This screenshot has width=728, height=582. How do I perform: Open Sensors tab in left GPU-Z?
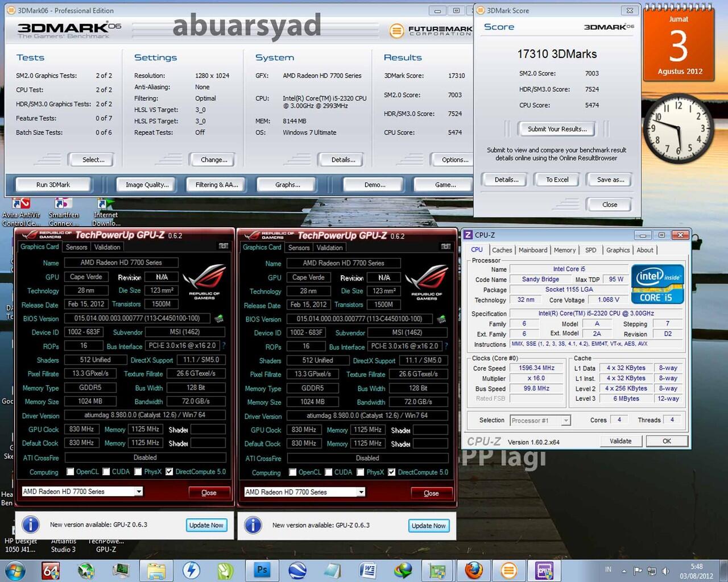point(76,247)
